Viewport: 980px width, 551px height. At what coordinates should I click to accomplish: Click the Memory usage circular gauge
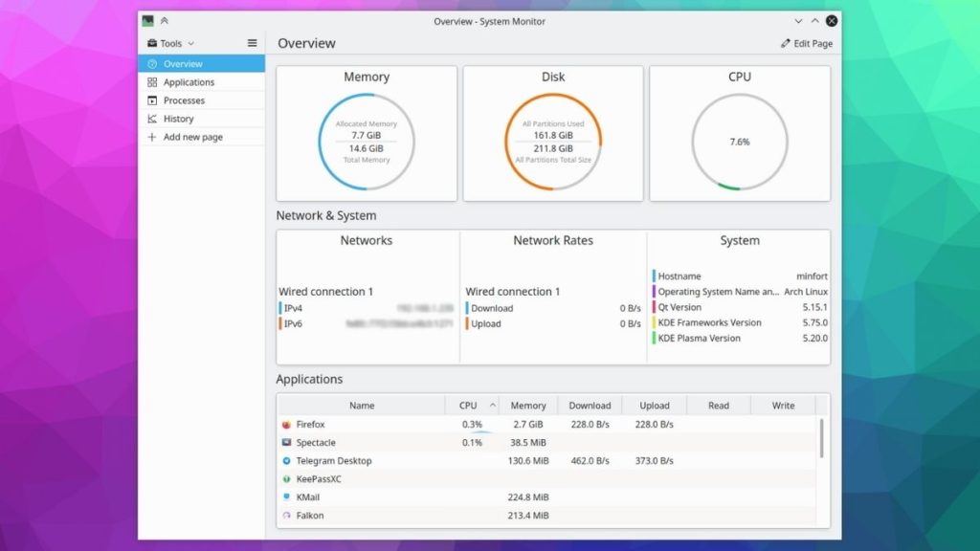click(x=366, y=141)
